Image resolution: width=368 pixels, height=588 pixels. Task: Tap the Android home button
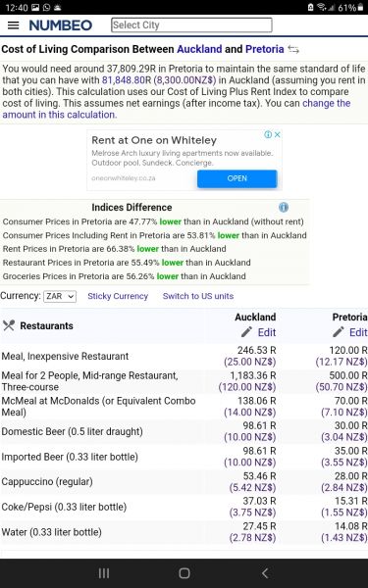[184, 572]
